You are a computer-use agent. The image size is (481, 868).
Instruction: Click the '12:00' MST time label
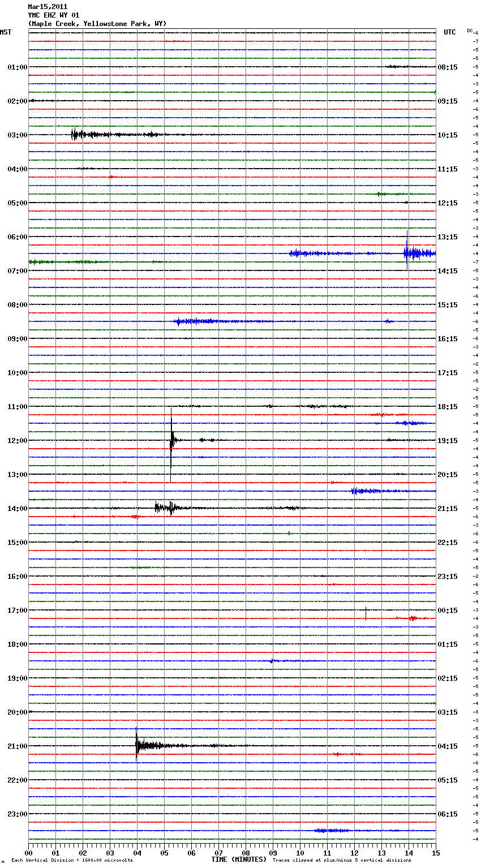click(x=18, y=441)
